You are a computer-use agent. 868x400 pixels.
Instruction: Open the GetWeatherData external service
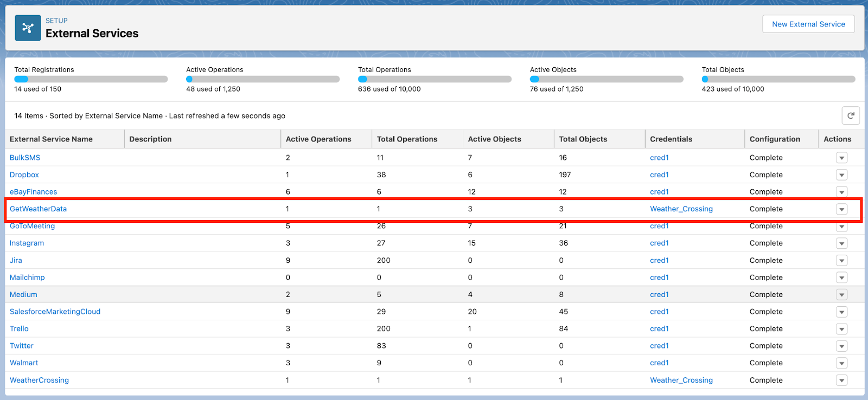[x=38, y=209]
